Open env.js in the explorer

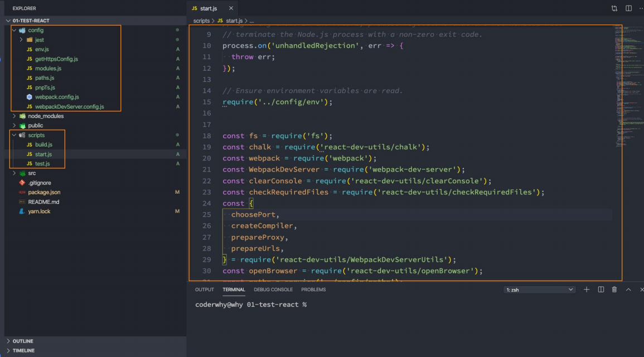pos(42,49)
